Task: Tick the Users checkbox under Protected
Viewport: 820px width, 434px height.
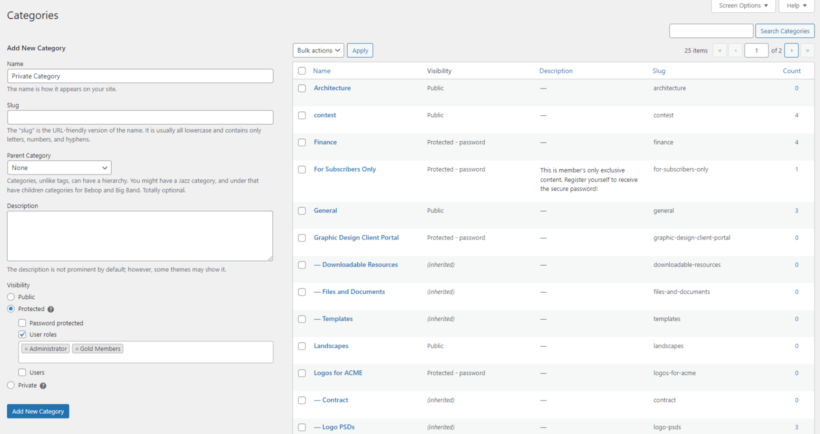Action: coord(23,372)
